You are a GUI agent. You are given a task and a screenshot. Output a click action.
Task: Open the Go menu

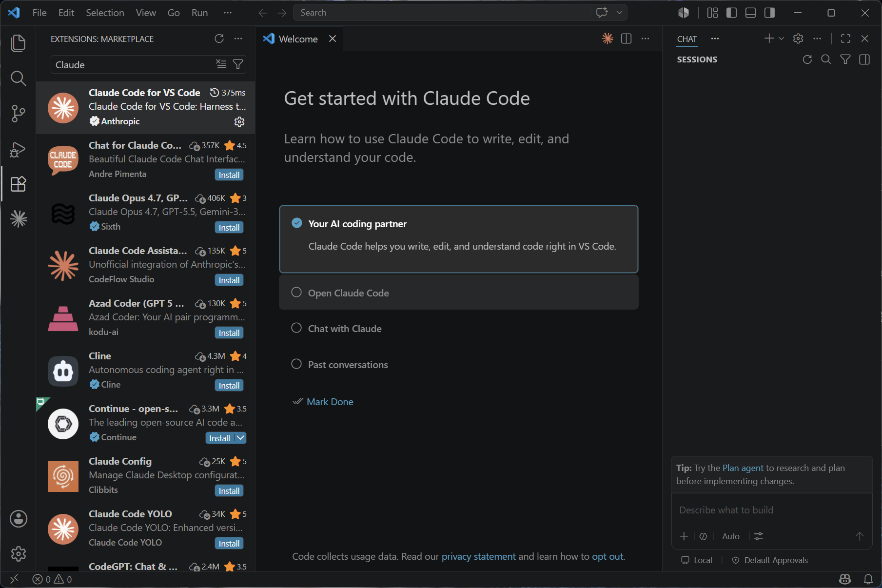tap(174, 13)
